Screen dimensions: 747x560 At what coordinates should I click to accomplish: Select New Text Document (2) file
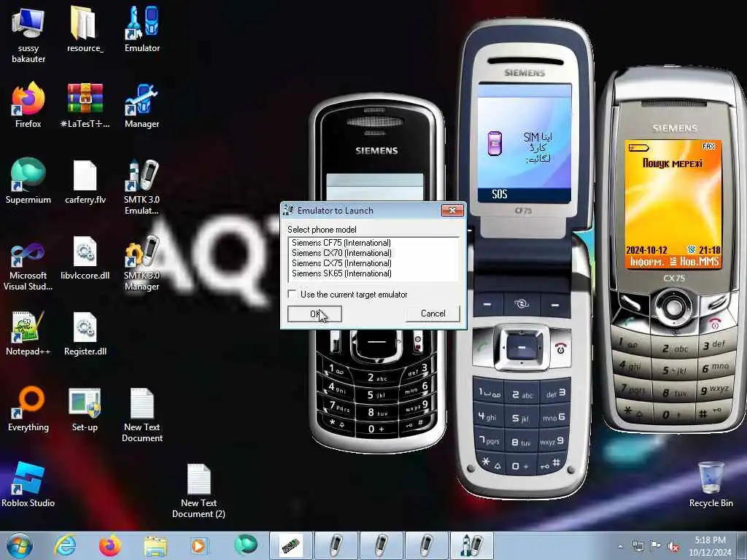(198, 491)
